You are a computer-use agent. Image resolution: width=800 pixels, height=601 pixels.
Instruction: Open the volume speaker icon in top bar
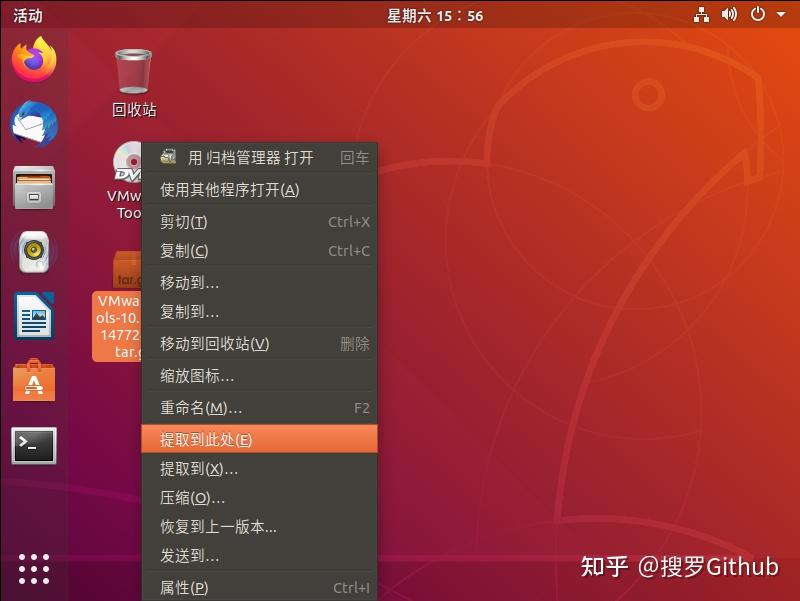point(729,14)
